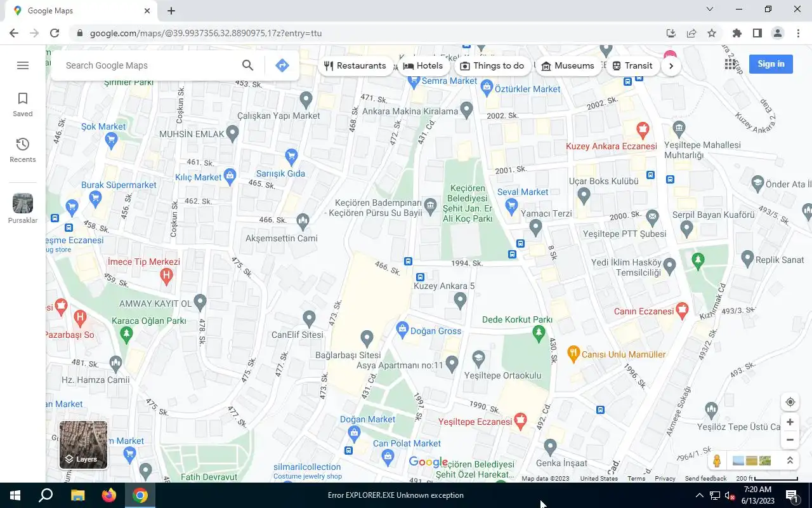Select Öztürkler Market pin
Screen dimensions: 812x508
point(487,86)
